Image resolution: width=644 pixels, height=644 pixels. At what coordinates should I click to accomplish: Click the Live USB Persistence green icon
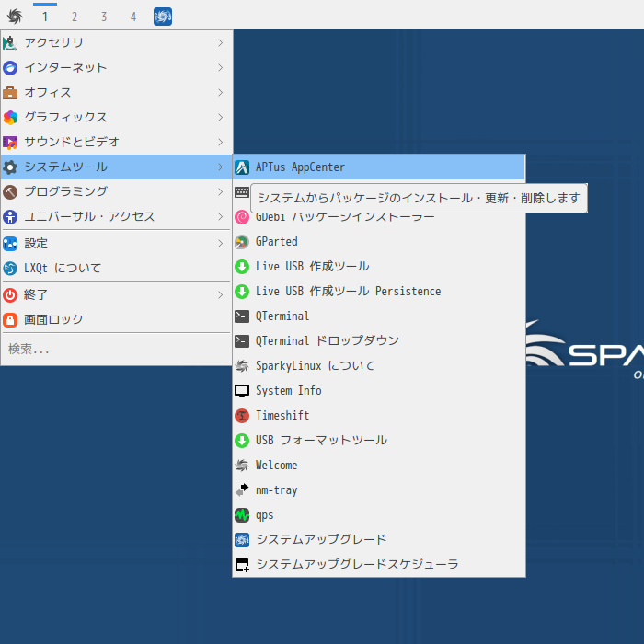[242, 292]
